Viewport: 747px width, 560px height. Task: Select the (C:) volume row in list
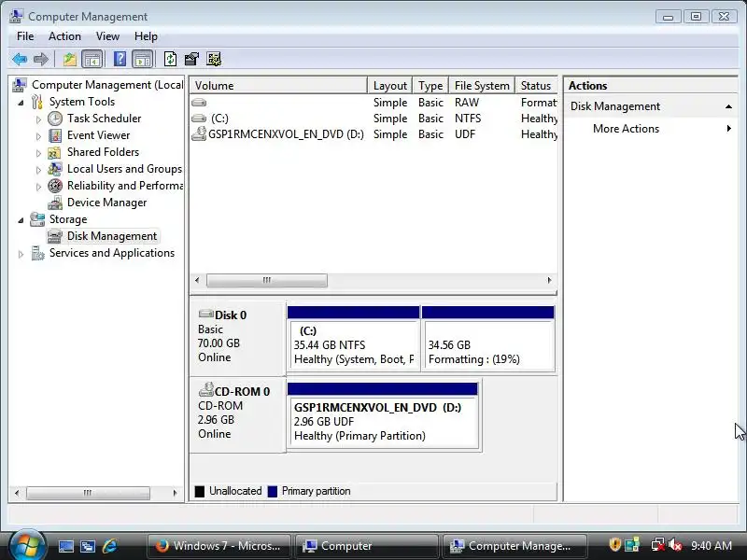(x=373, y=119)
